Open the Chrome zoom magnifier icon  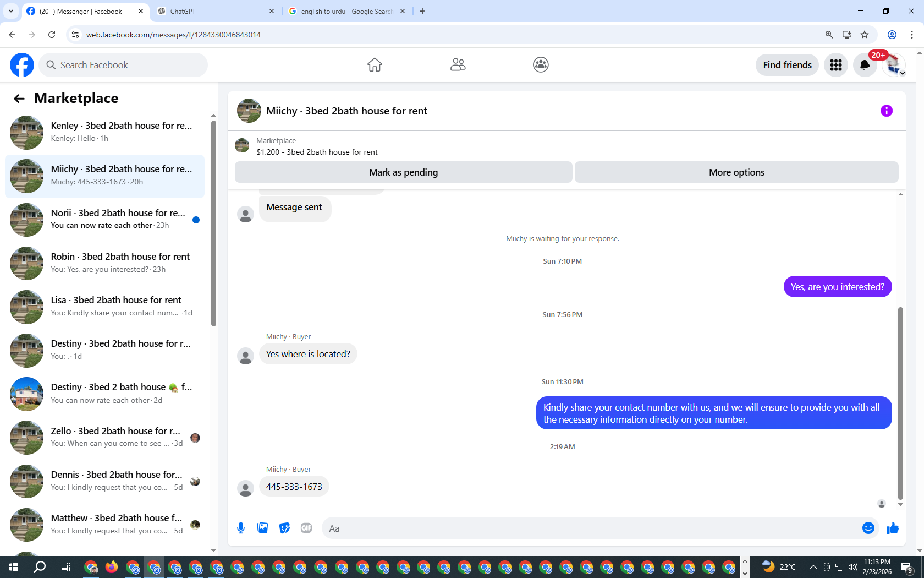click(x=829, y=35)
